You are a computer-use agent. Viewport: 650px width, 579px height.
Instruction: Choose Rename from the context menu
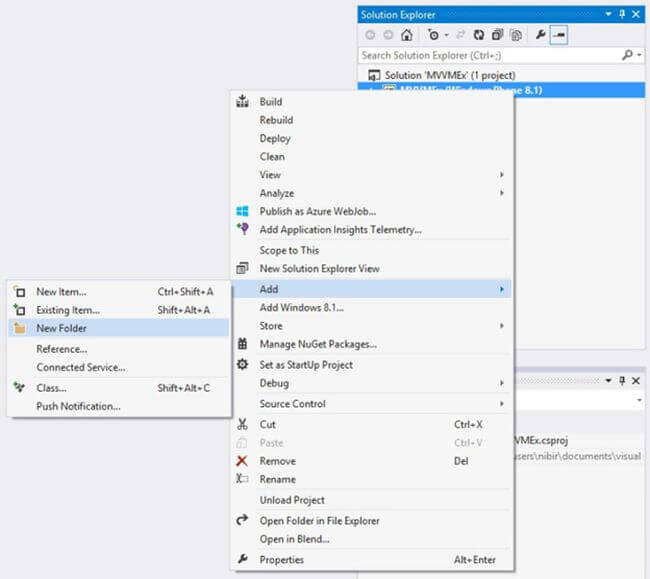(x=371, y=479)
